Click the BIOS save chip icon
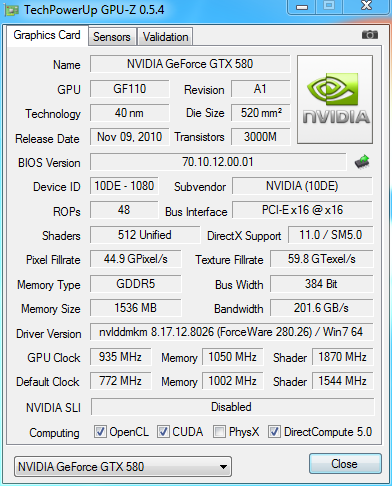 point(362,162)
